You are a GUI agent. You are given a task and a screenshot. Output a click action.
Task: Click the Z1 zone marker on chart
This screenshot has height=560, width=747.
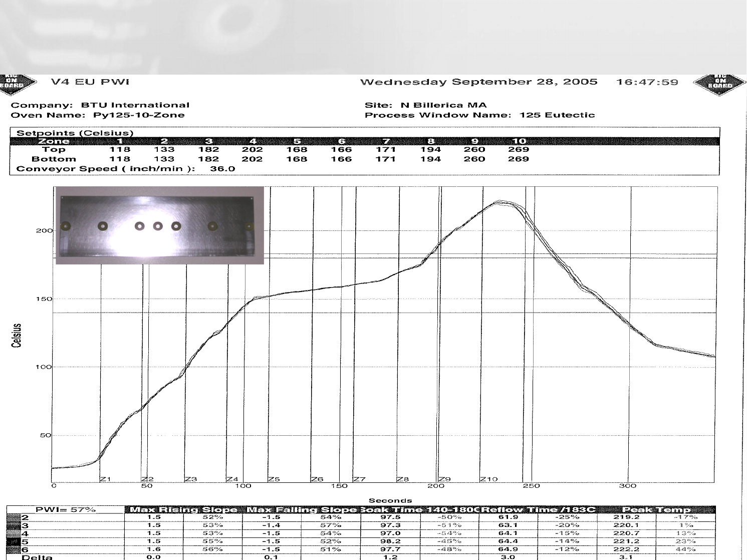point(105,479)
